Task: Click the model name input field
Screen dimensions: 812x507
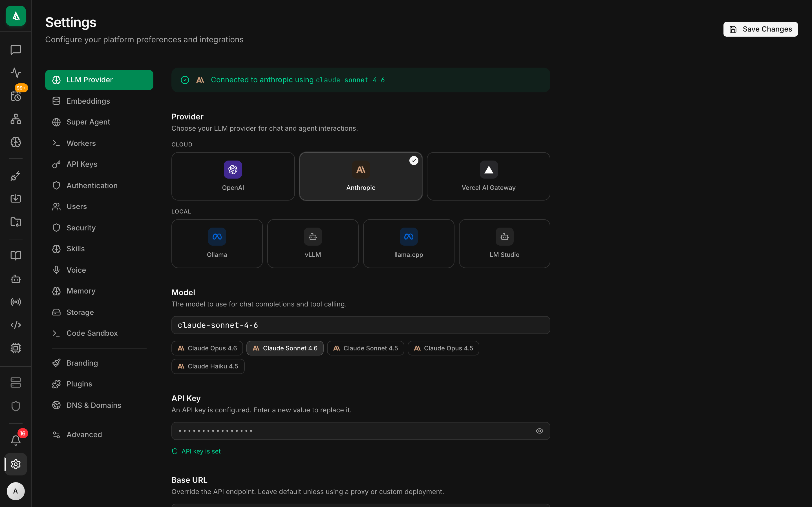Action: coord(360,325)
